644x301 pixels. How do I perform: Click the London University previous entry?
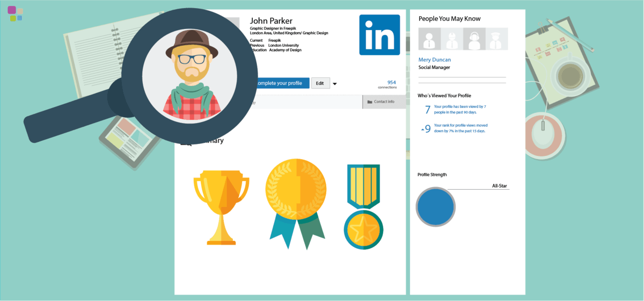[x=283, y=45]
